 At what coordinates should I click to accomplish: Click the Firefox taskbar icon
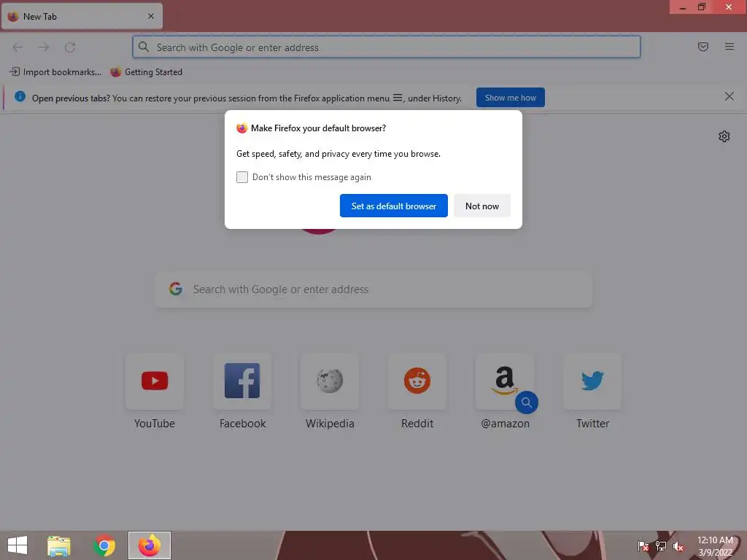point(149,545)
